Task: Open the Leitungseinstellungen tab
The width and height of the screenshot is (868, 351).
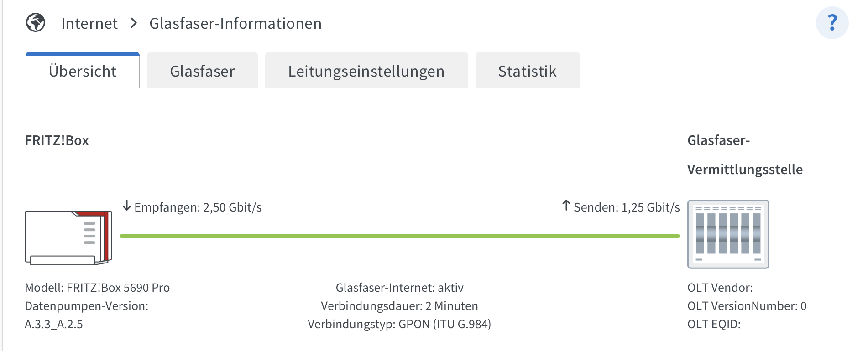Action: [366, 70]
